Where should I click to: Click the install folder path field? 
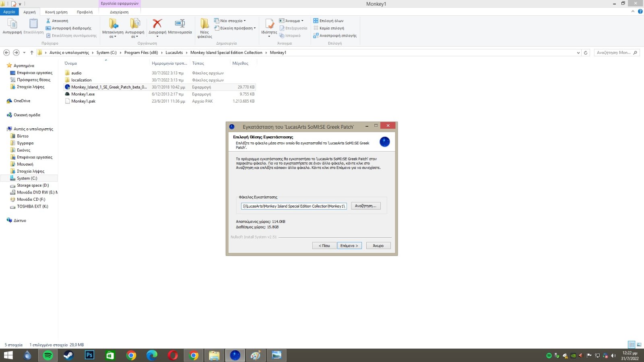(294, 206)
